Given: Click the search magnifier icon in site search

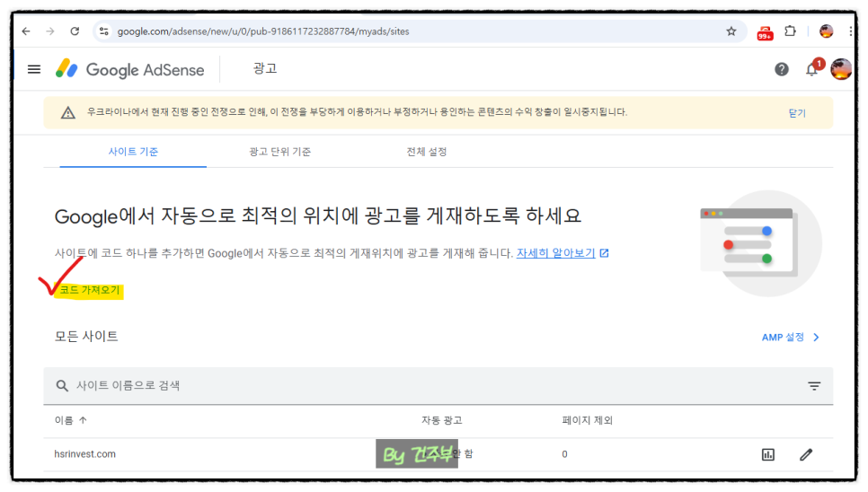Looking at the screenshot, I should [x=62, y=385].
